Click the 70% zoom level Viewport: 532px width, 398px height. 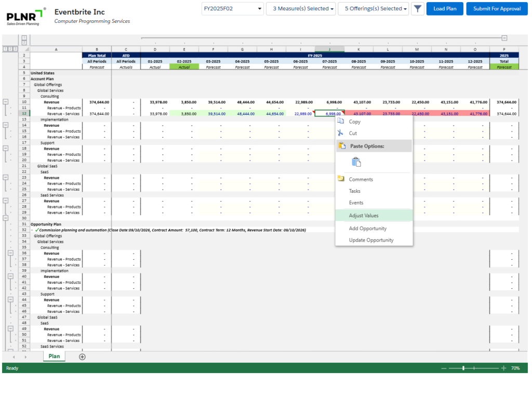click(515, 368)
